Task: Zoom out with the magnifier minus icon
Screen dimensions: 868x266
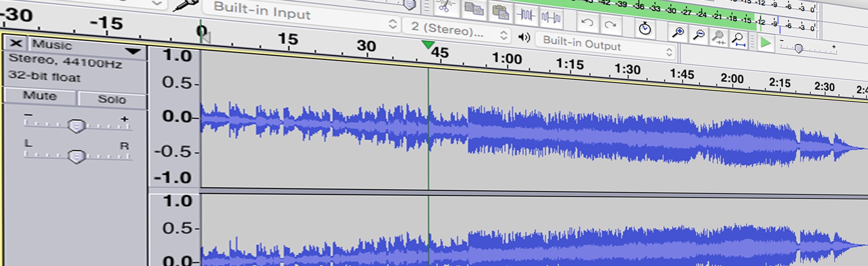Action: click(x=699, y=34)
